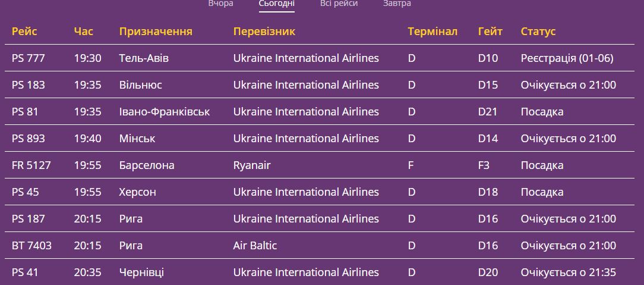Image resolution: width=644 pixels, height=285 pixels.
Task: Select flight PS 777 to Тель-Авів
Action: [x=29, y=58]
